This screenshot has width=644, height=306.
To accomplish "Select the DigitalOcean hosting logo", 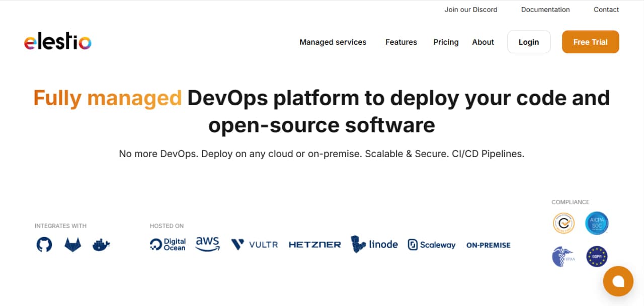I will click(x=168, y=245).
